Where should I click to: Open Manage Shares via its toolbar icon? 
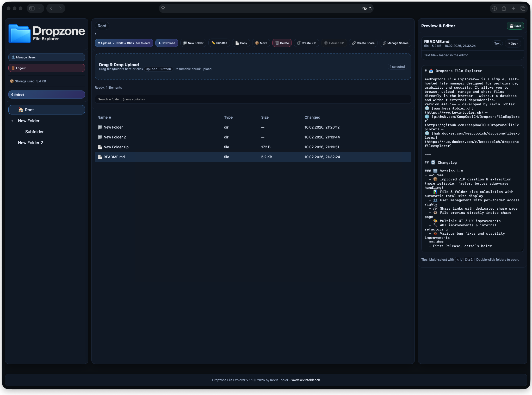(x=384, y=43)
